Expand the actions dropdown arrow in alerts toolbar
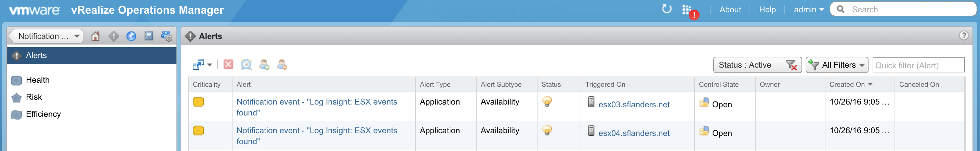The image size is (980, 151). tap(210, 65)
